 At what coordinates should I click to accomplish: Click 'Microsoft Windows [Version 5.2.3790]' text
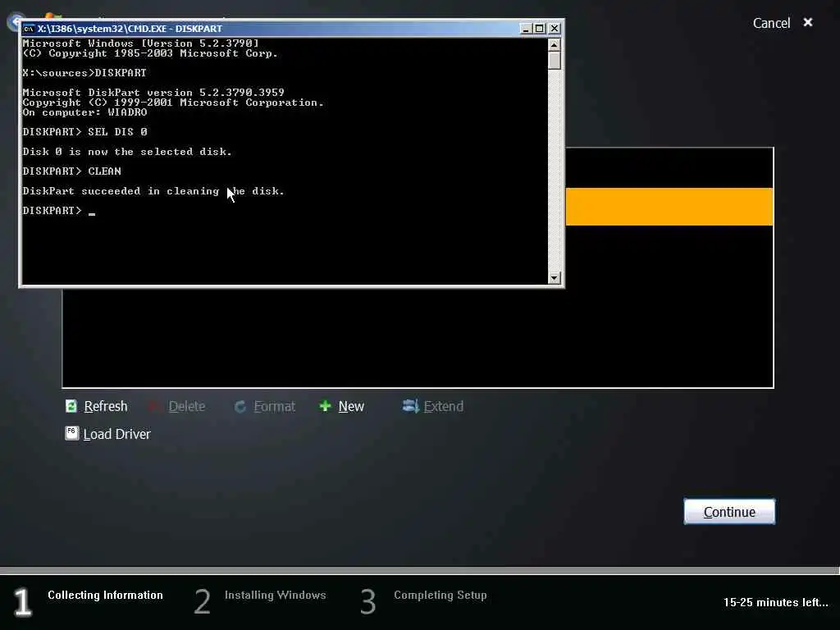pos(140,43)
